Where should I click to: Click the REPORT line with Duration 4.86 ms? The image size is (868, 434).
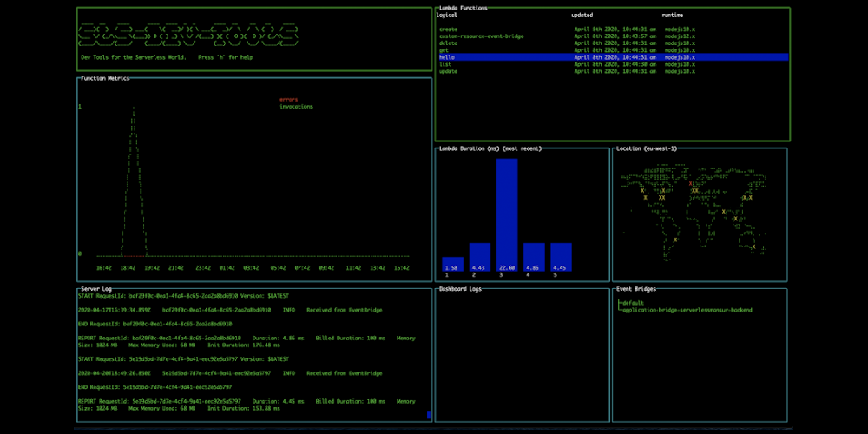247,341
